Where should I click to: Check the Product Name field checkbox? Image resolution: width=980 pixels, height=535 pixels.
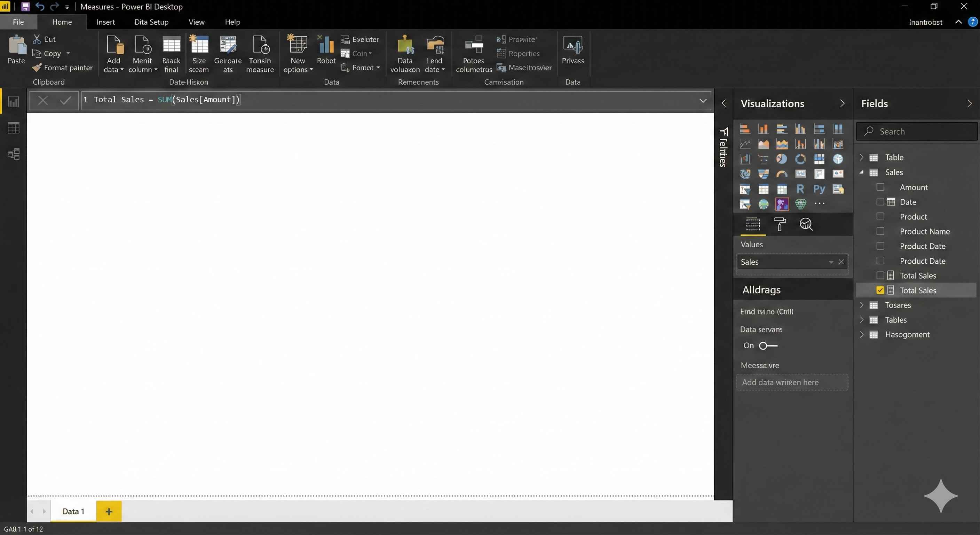click(880, 231)
